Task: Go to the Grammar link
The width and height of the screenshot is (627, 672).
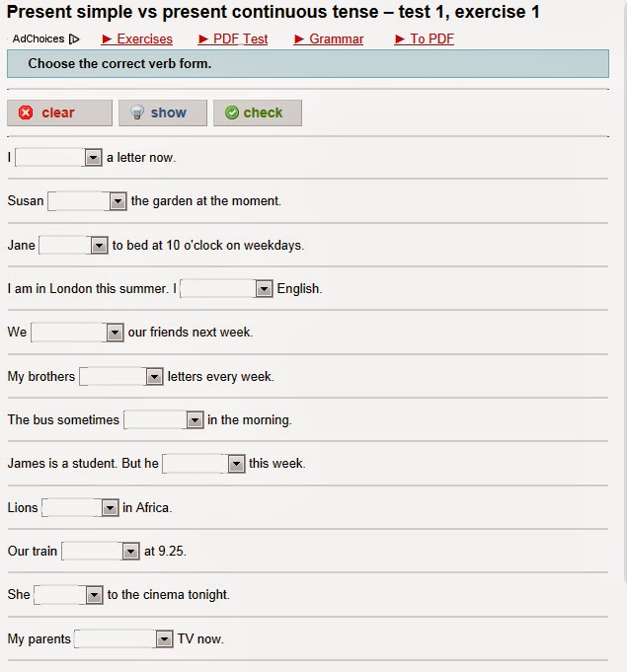Action: tap(337, 39)
